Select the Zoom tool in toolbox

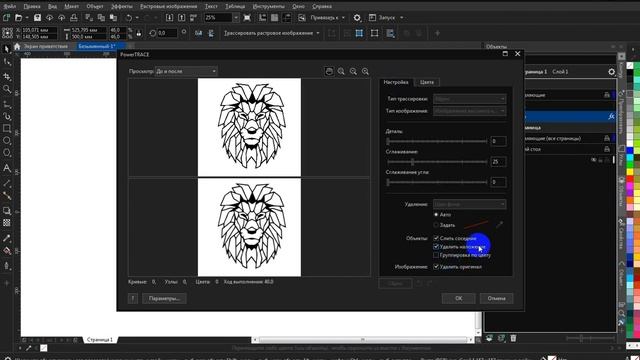[x=7, y=89]
